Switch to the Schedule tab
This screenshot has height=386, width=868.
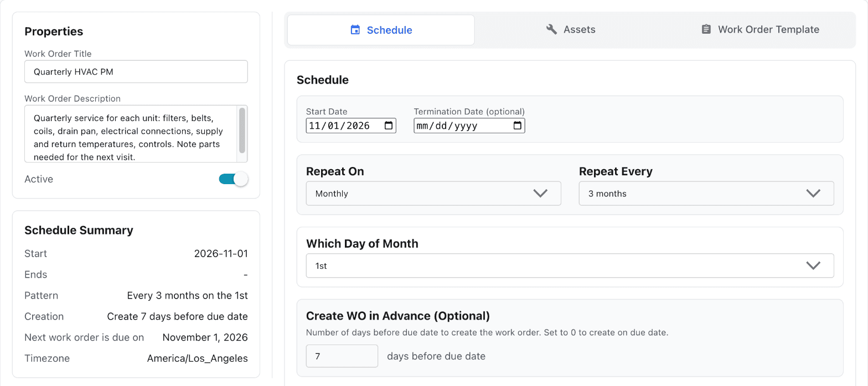[x=381, y=30]
